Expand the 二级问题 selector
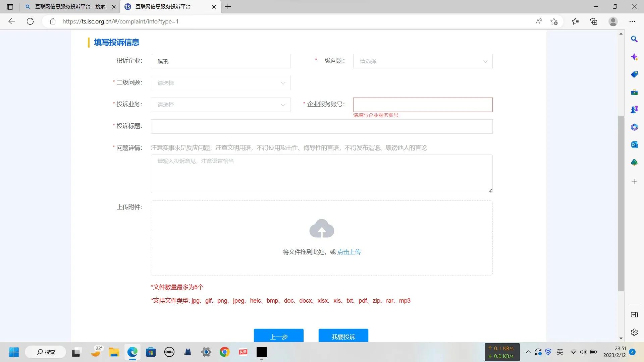Screen dimensions: 644x362 coord(220,83)
